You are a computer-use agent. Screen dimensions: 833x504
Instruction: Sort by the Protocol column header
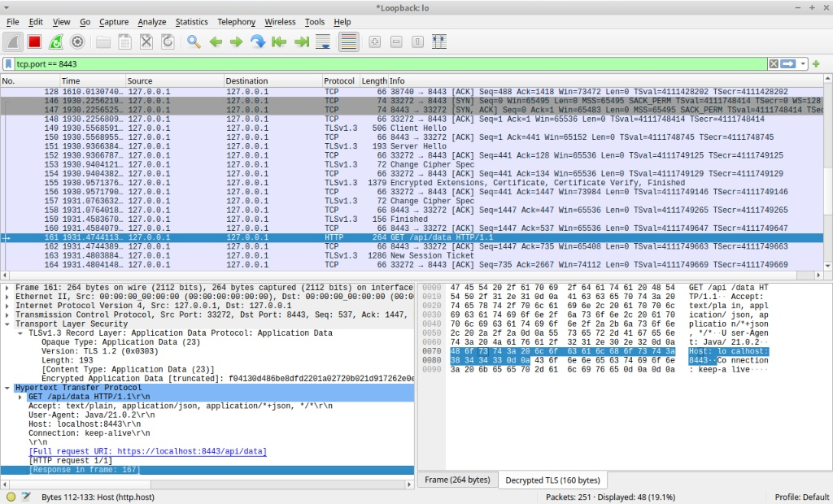click(x=339, y=80)
